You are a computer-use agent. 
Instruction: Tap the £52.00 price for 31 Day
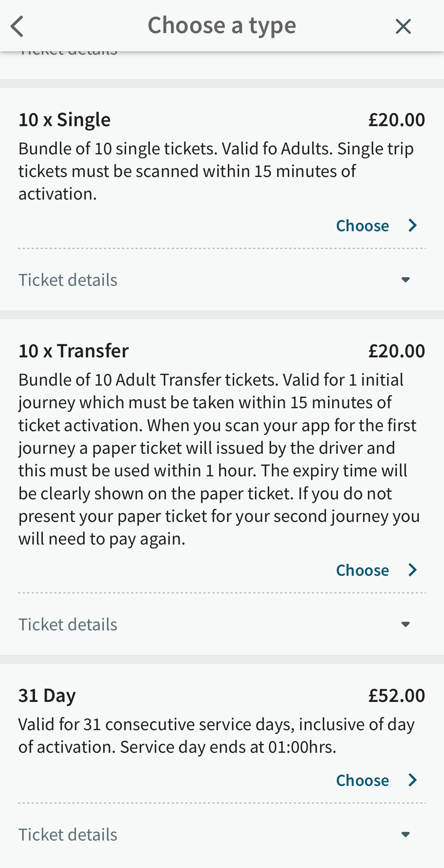[x=397, y=696]
